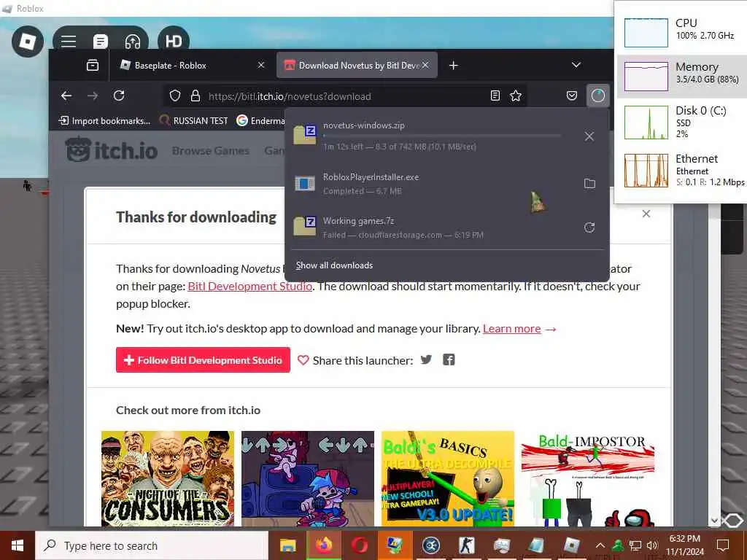
Task: Go forward in Firefox
Action: (93, 96)
